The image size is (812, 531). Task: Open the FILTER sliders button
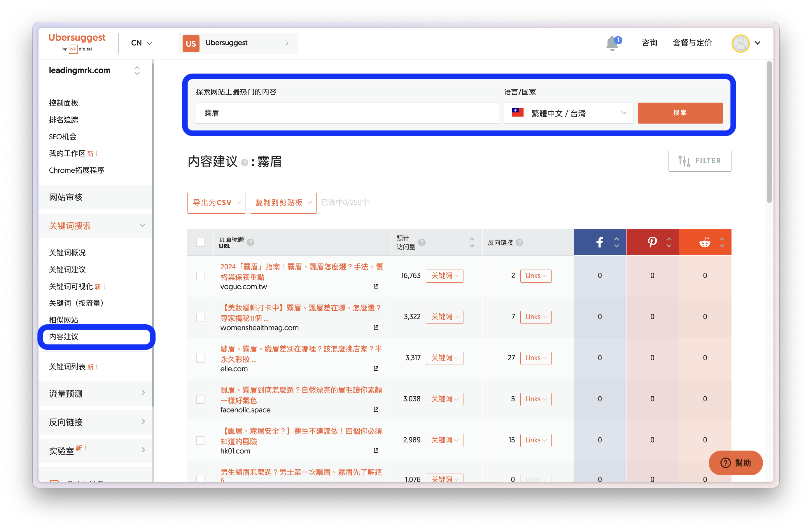[x=700, y=161]
